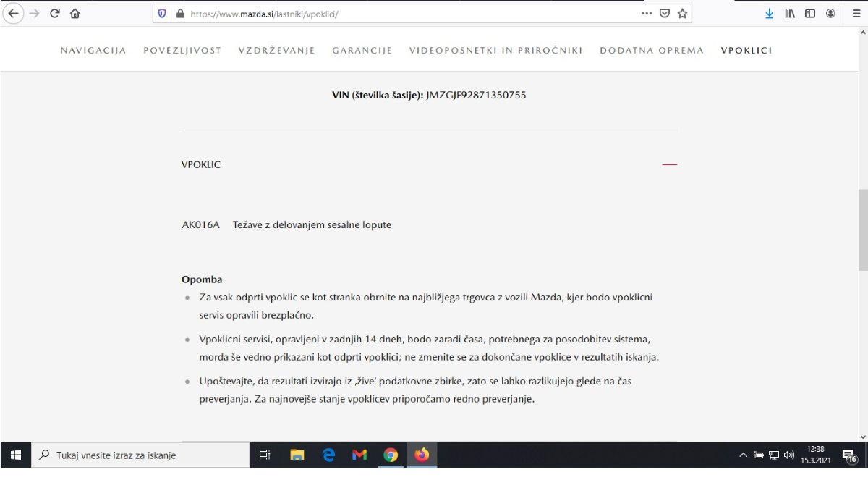The width and height of the screenshot is (868, 488).
Task: Click the Firefox taskbar icon
Action: tap(422, 455)
